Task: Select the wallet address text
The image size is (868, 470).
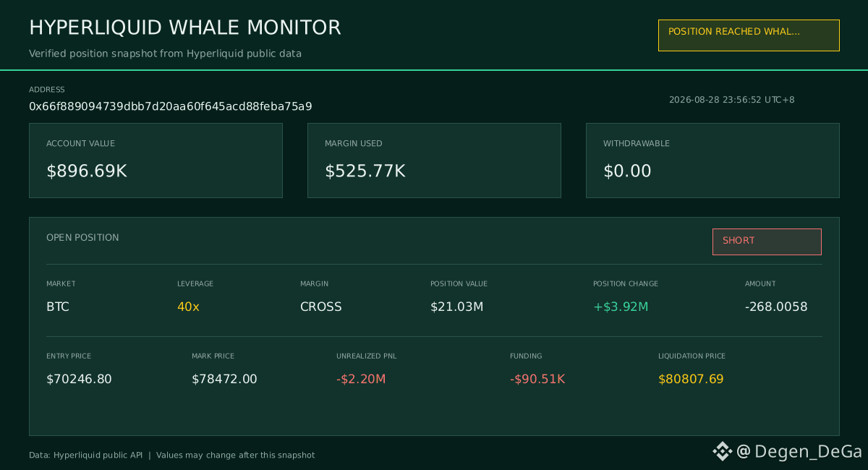Action: 171,106
